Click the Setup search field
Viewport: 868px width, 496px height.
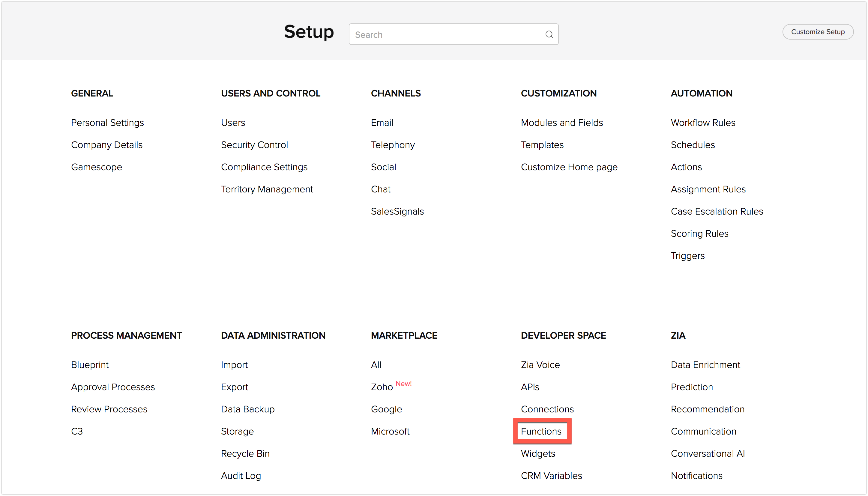click(x=447, y=34)
